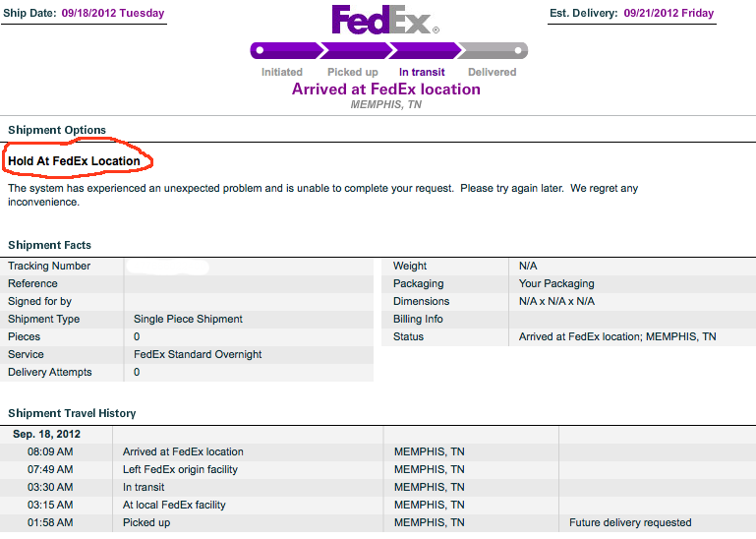This screenshot has width=756, height=539.
Task: Click the Delivered stage label
Action: [493, 72]
